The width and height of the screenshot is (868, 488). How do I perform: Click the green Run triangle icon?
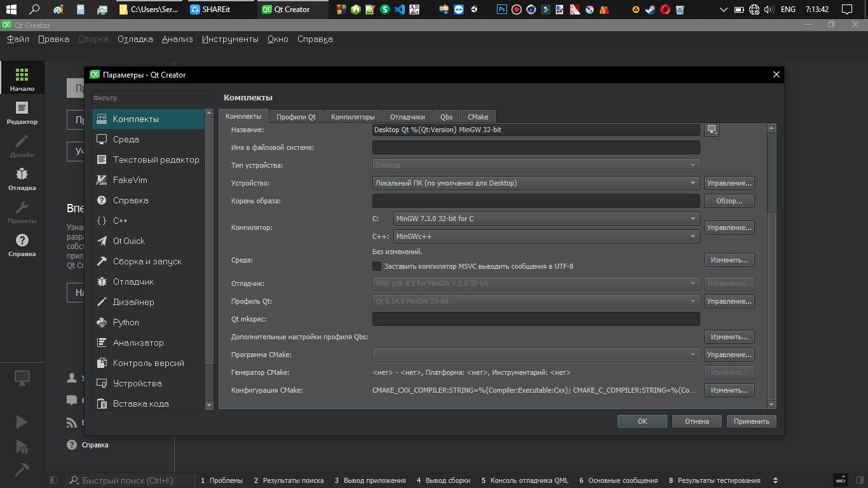pyautogui.click(x=22, y=422)
